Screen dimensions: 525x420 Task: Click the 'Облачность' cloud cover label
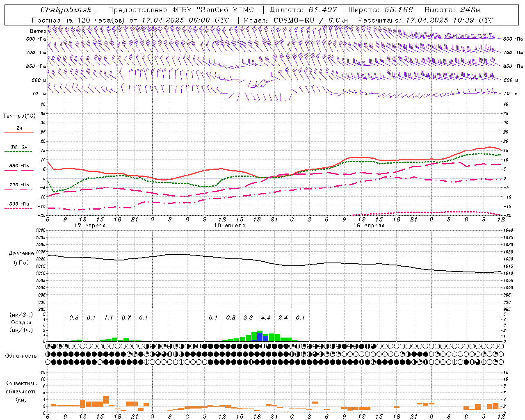pyautogui.click(x=21, y=356)
